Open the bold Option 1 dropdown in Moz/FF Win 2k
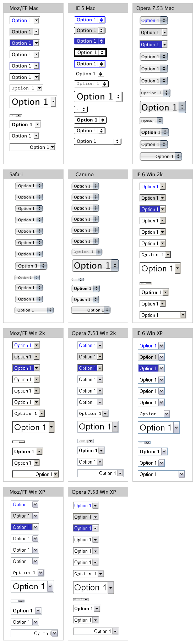The image size is (196, 644). (28, 451)
